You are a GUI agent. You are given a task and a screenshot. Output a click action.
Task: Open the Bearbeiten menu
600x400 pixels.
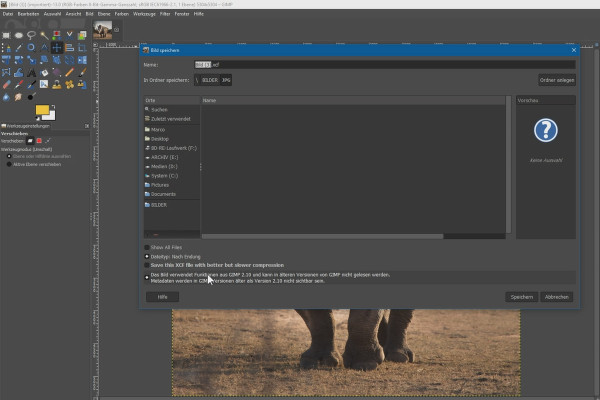point(28,14)
